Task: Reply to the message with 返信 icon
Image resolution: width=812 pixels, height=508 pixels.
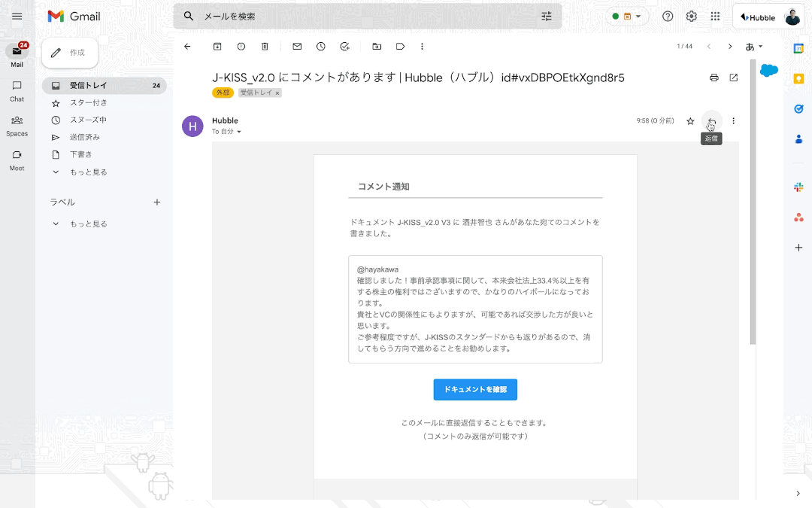Action: 712,121
